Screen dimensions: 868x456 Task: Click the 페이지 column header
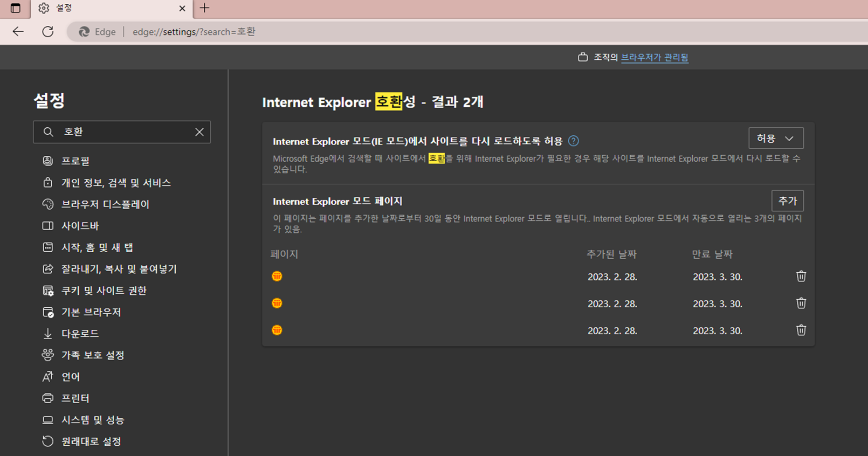pyautogui.click(x=284, y=254)
